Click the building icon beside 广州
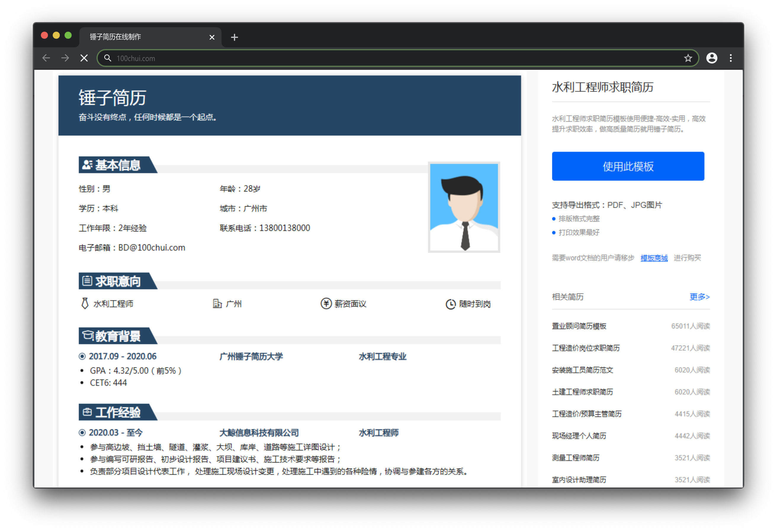This screenshot has width=777, height=532. click(x=217, y=303)
